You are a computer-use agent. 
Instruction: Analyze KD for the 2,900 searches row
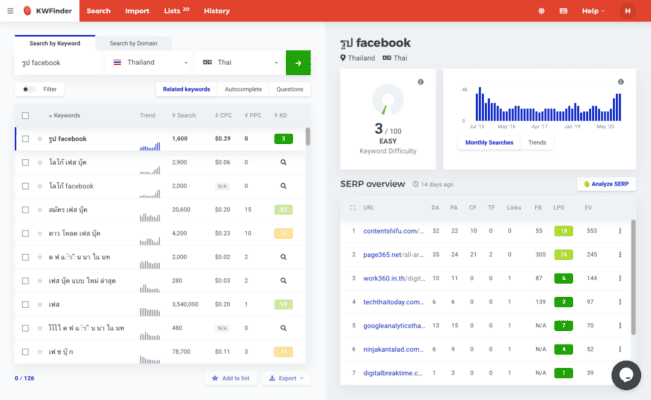point(283,162)
